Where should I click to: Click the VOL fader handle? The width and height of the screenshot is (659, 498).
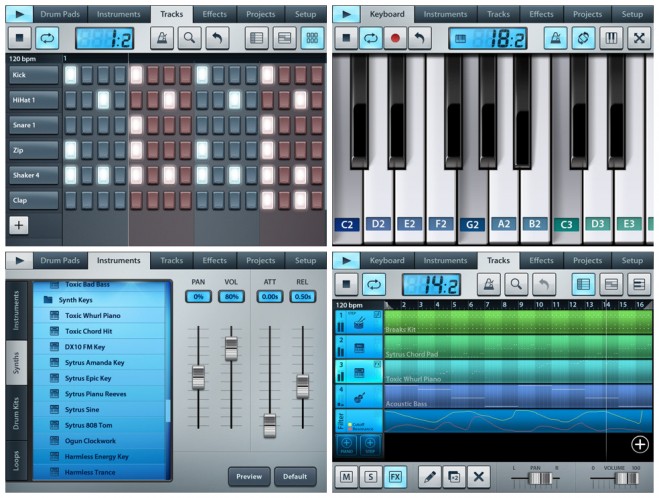pos(231,348)
